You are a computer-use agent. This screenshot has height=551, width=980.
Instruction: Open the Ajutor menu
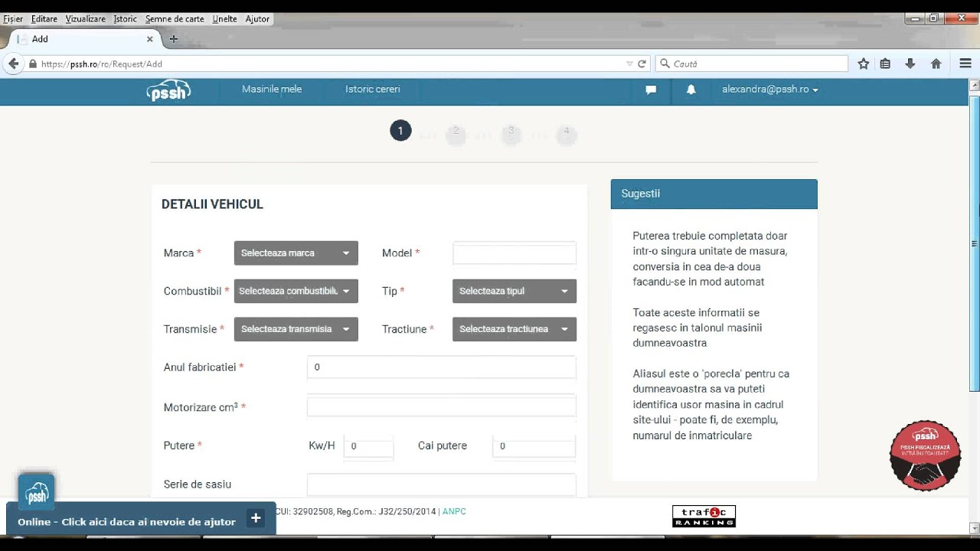[x=257, y=19]
